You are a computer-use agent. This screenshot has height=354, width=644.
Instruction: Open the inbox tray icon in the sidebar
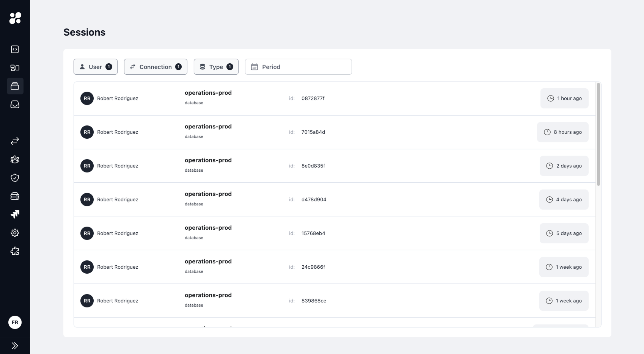[x=15, y=104]
